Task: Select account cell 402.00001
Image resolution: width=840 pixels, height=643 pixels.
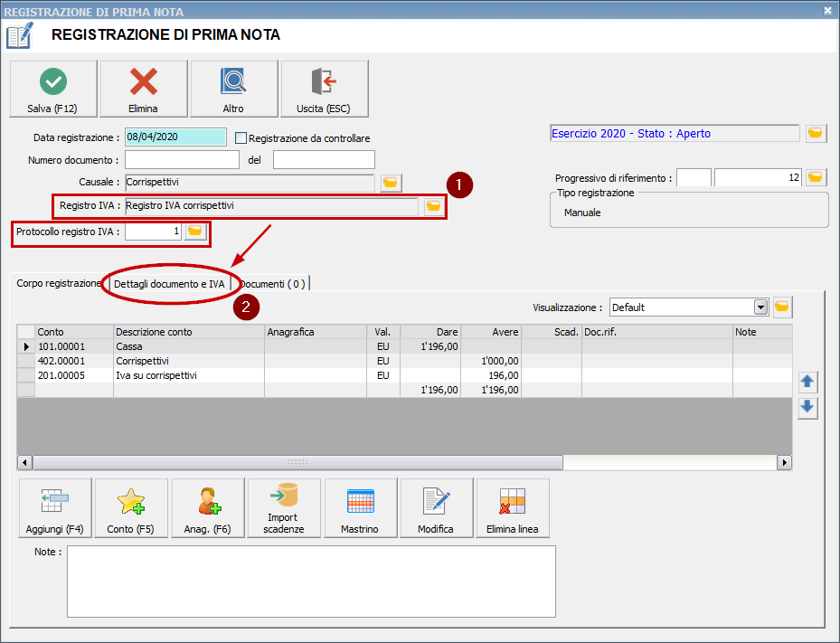Action: [x=74, y=361]
